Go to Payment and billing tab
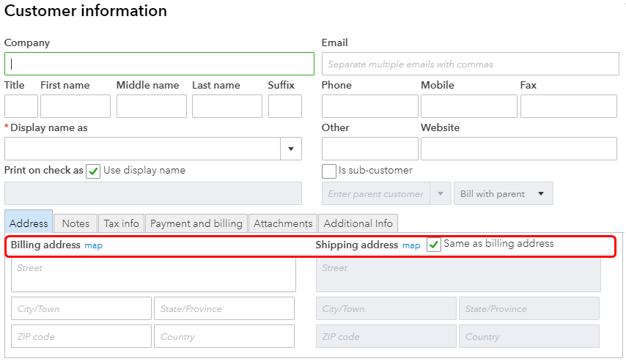The image size is (626, 364). tap(196, 223)
